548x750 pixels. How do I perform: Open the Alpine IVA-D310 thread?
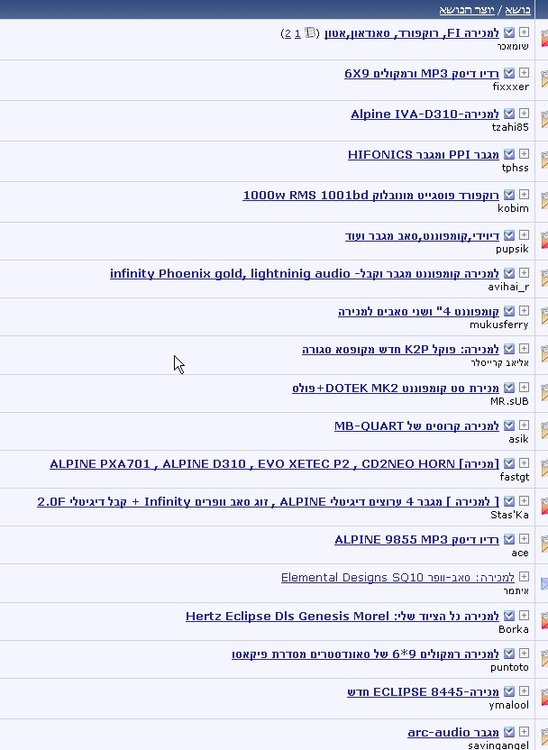[425, 114]
